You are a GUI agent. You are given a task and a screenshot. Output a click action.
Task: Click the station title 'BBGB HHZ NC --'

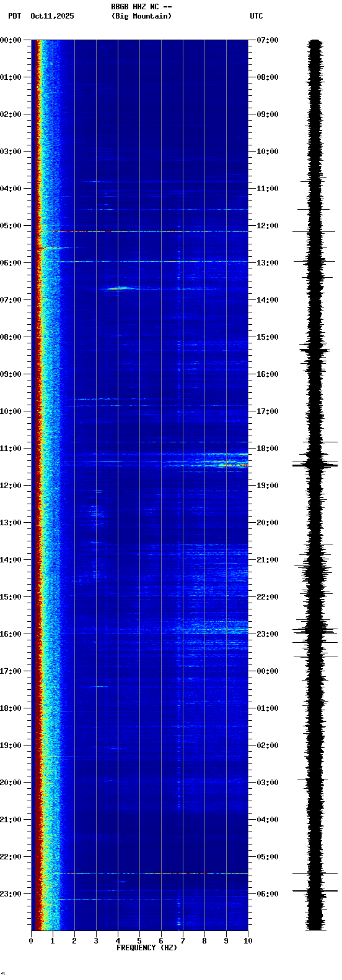click(141, 7)
